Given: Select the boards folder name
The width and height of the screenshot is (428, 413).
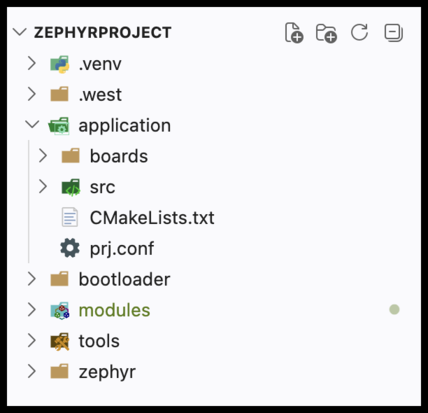Looking at the screenshot, I should (119, 156).
